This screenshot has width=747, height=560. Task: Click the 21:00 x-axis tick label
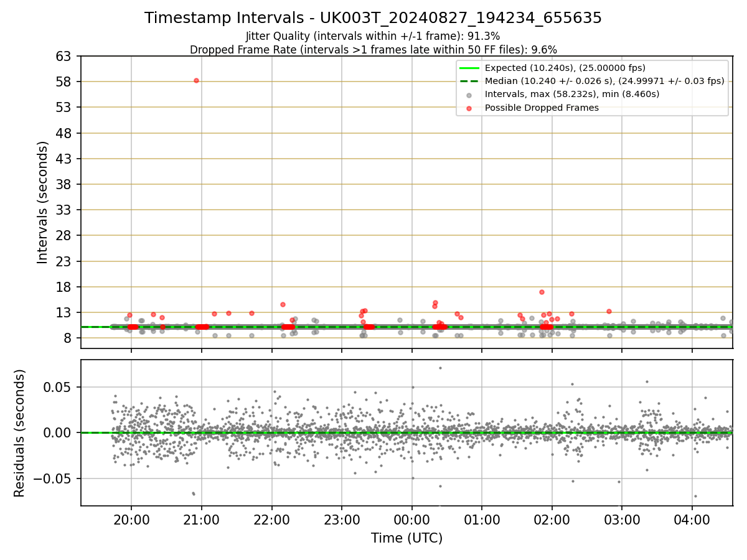tap(201, 520)
